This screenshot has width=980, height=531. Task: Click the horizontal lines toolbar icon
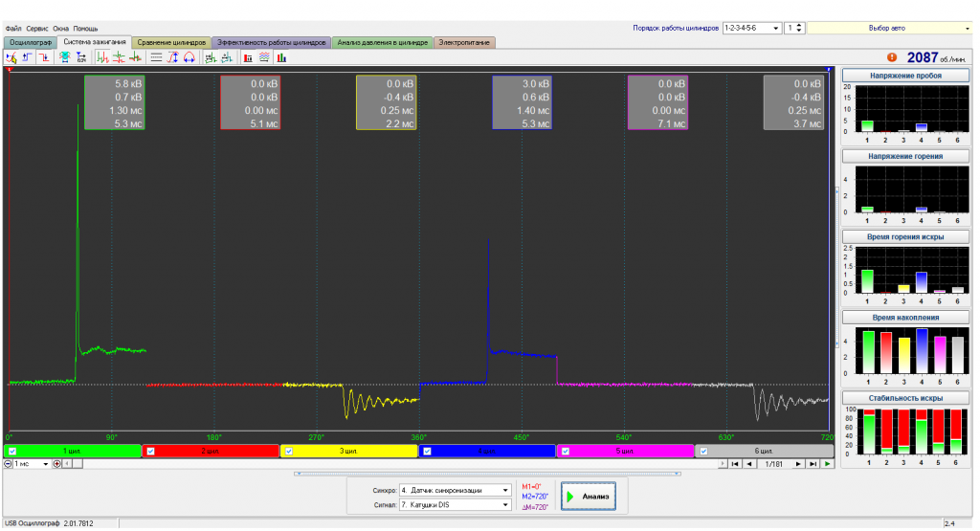coord(156,57)
